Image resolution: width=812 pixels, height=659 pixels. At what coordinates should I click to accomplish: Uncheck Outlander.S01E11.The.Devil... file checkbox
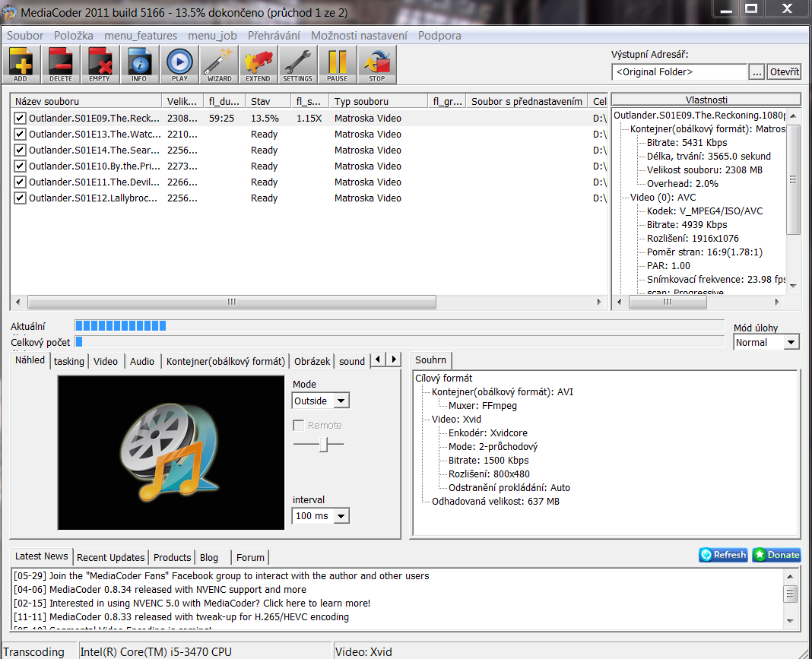(20, 182)
